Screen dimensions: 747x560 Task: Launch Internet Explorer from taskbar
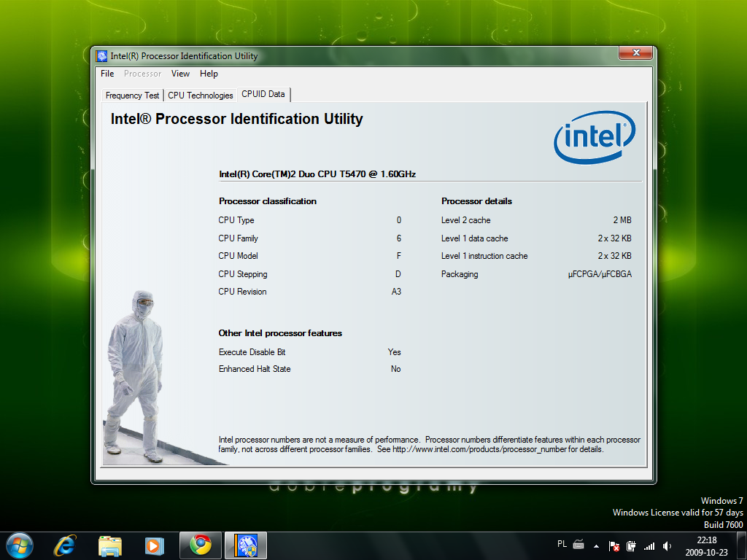coord(66,545)
